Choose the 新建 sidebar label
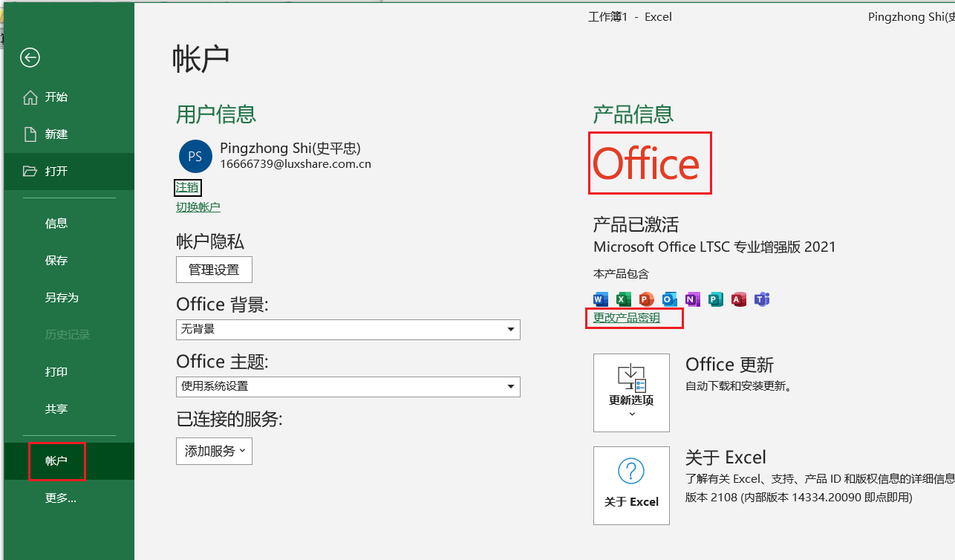955x560 pixels. pos(56,134)
